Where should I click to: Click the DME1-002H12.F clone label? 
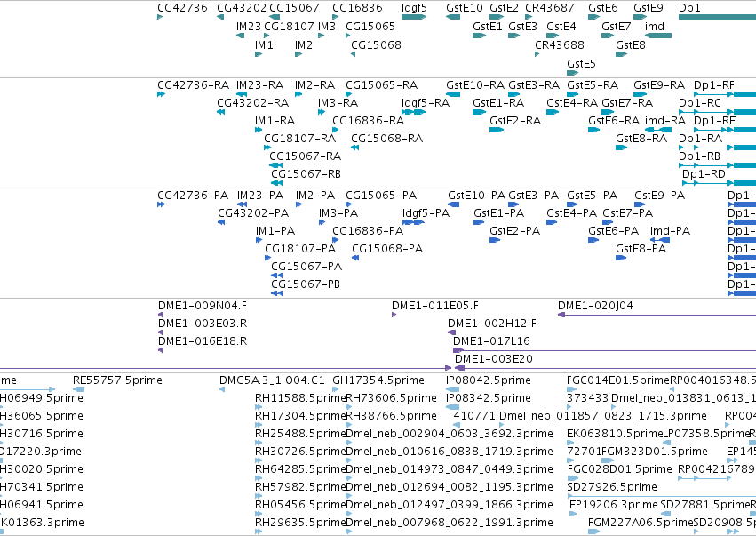point(492,324)
